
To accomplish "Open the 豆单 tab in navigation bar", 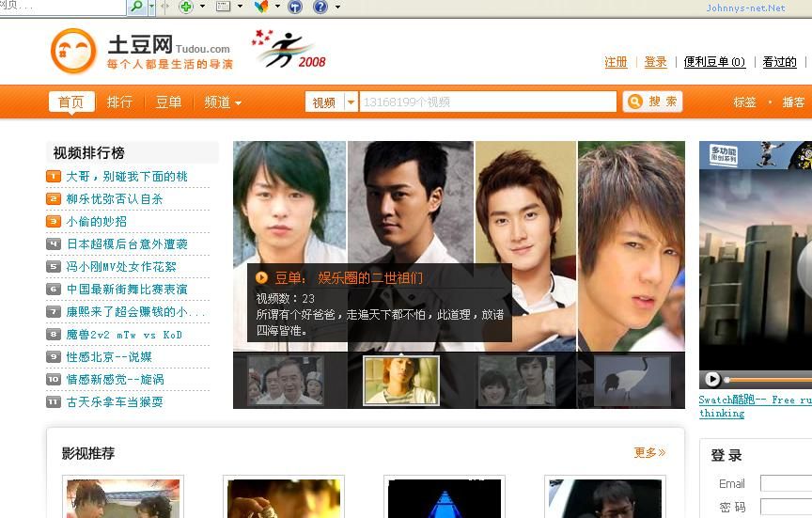I will [168, 102].
